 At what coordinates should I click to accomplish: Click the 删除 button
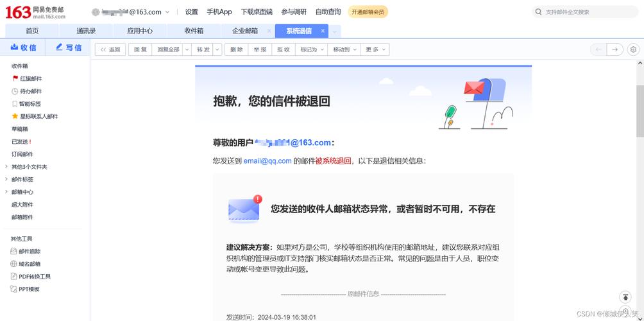coord(237,49)
